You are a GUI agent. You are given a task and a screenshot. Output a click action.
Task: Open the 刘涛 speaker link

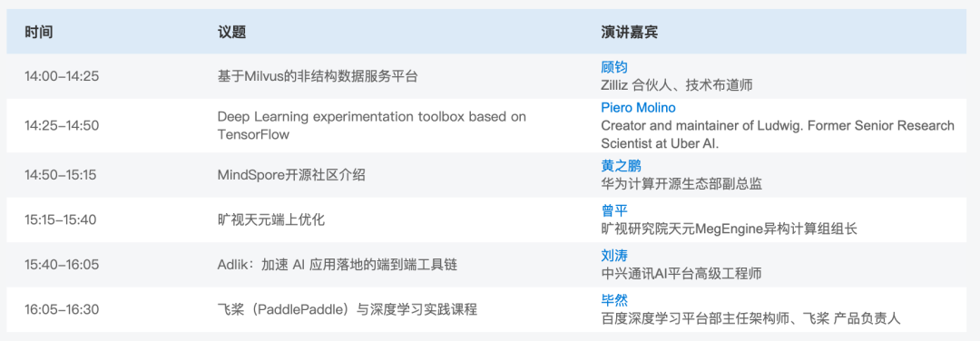[613, 256]
